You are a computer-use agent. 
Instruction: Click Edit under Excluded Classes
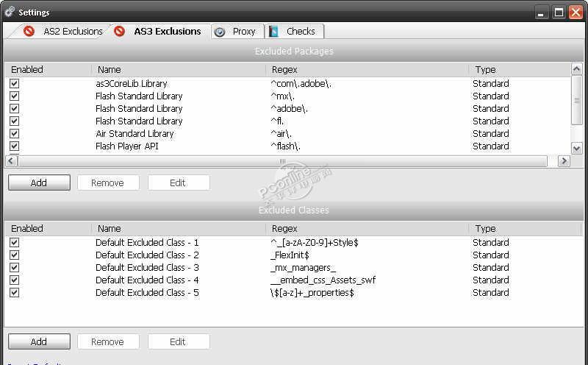(x=179, y=341)
